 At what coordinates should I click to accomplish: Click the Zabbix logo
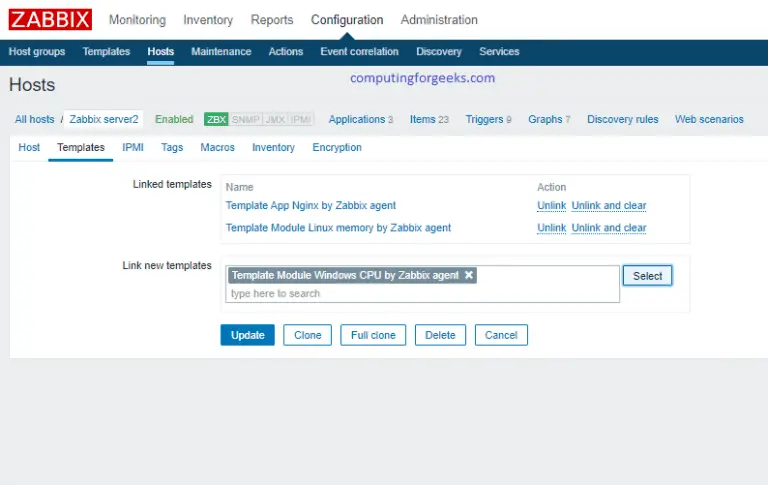pyautogui.click(x=50, y=19)
